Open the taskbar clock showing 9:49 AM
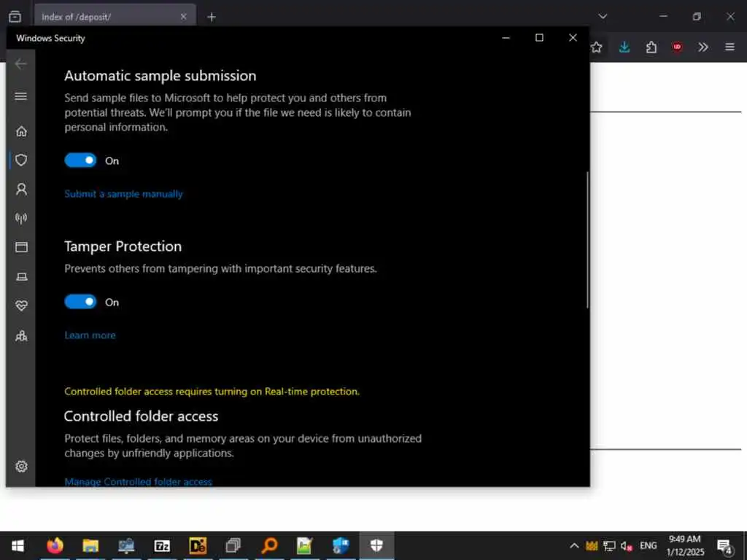Image resolution: width=747 pixels, height=560 pixels. pyautogui.click(x=685, y=545)
